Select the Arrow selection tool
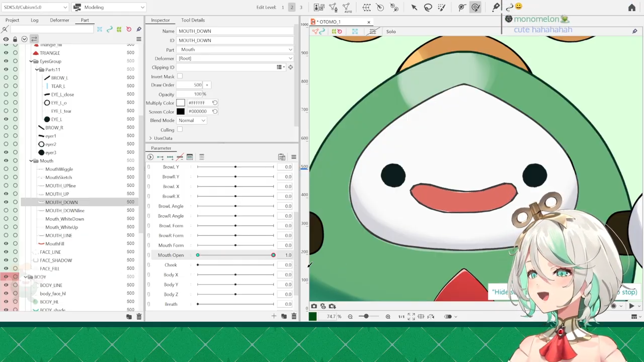644x362 pixels. click(414, 7)
